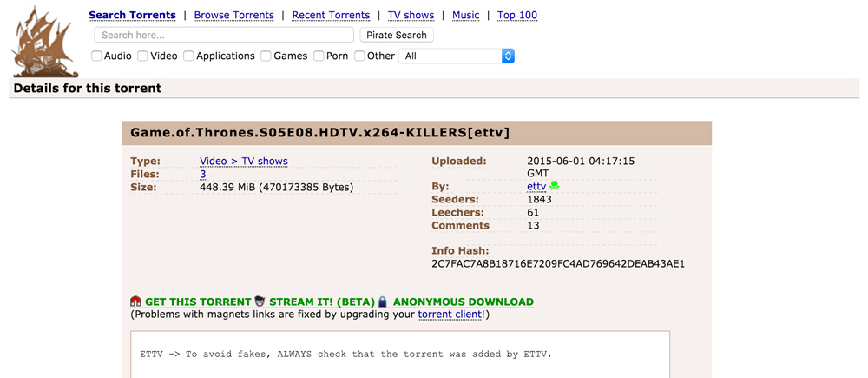Screen dimensions: 868x378
Task: Tick the Video checkbox
Action: point(143,56)
